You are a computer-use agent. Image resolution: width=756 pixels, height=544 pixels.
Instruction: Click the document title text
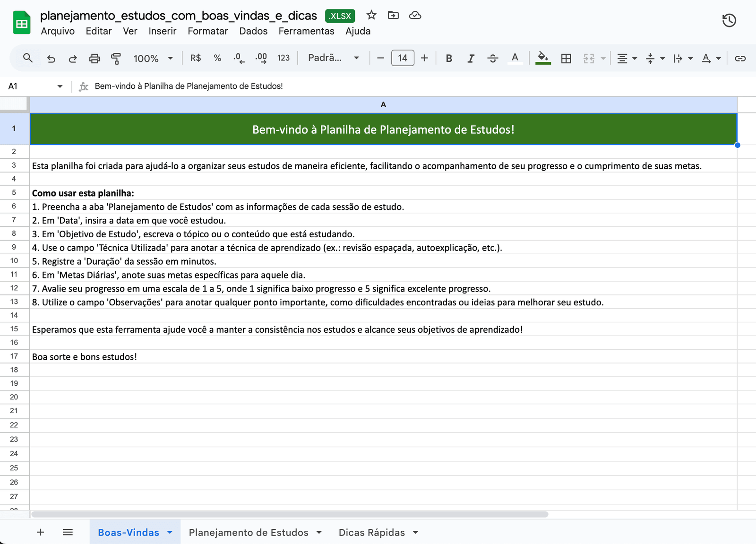coord(179,16)
